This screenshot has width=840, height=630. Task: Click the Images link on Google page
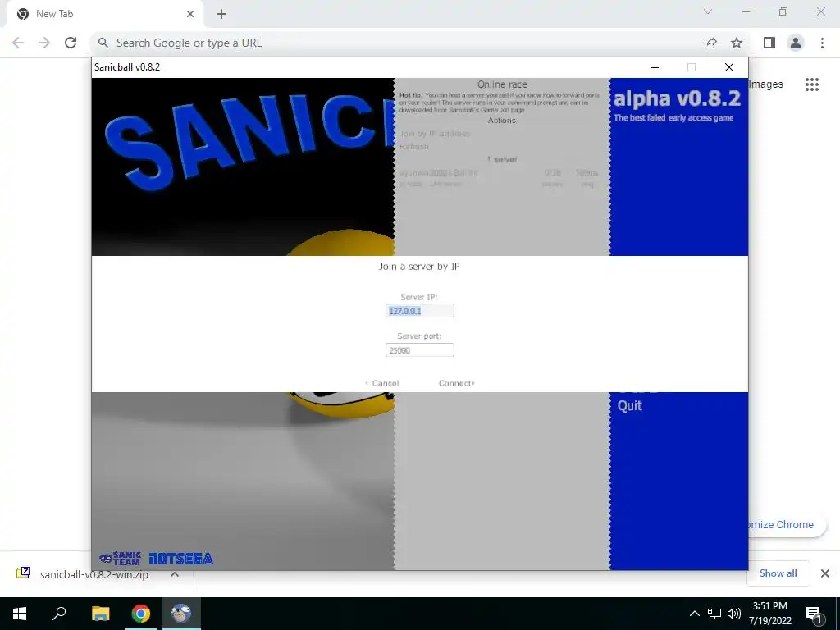point(766,84)
